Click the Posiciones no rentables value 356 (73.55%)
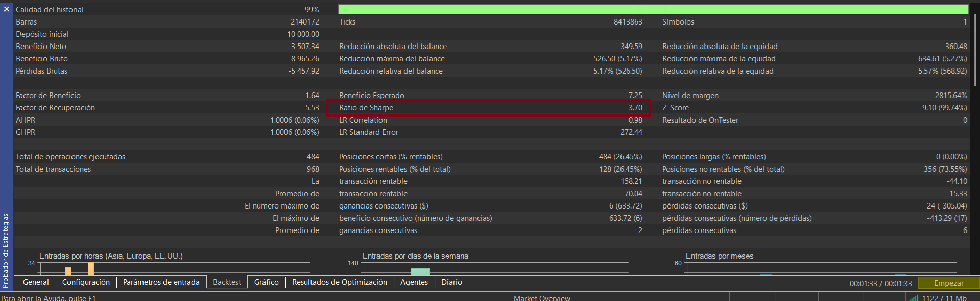Viewport: 980px width, 301px height. 945,169
